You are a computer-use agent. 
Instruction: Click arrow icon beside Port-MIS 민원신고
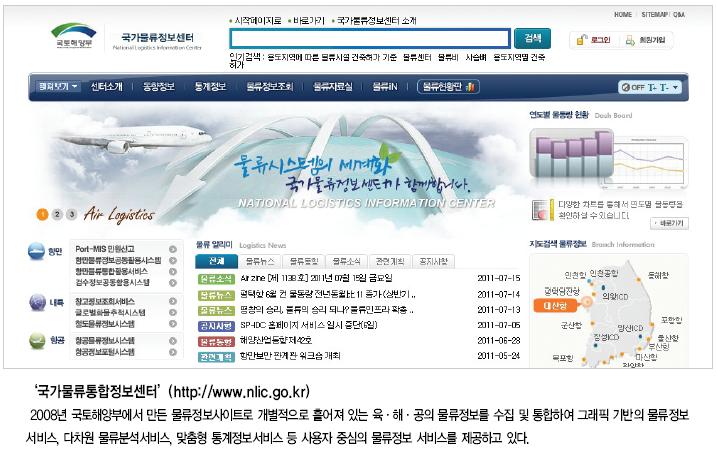(x=173, y=249)
